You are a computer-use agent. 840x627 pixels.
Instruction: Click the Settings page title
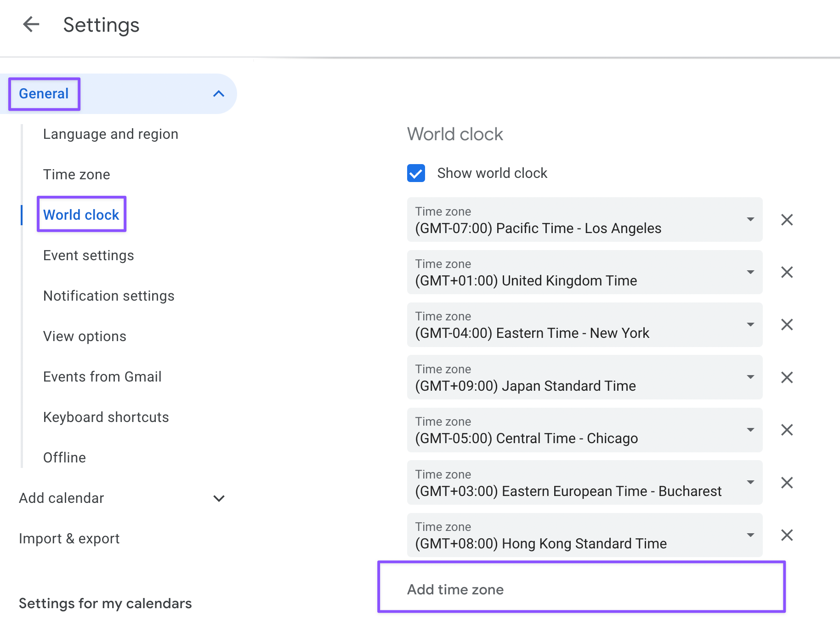(x=101, y=25)
